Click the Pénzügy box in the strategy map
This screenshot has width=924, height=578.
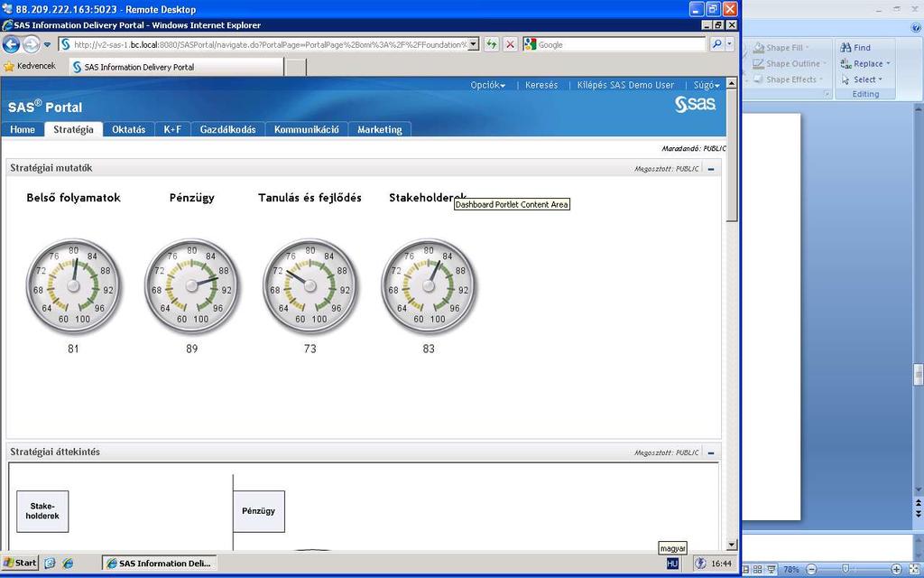coord(259,511)
